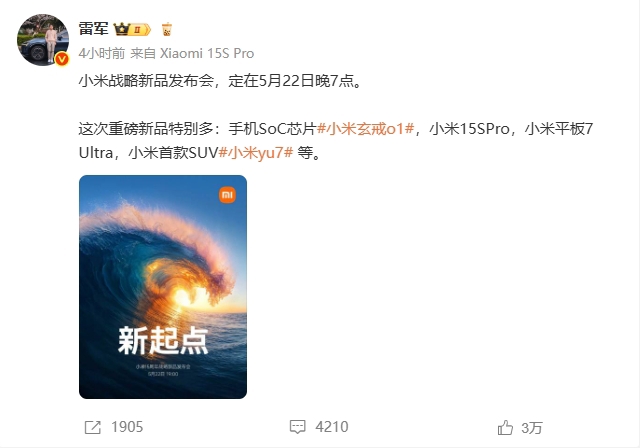The width and height of the screenshot is (640, 448).
Task: Click the username 雷军
Action: tap(93, 29)
